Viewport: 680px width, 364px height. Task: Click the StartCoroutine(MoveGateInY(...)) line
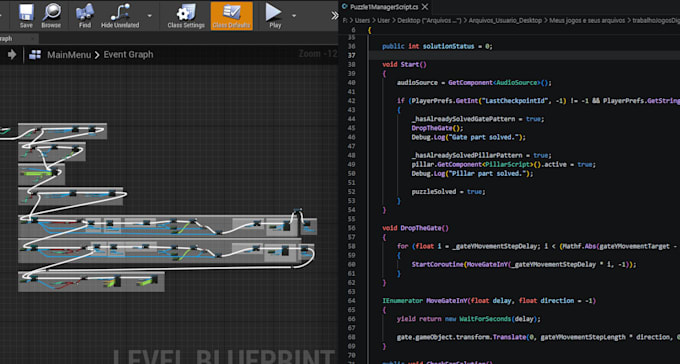pyautogui.click(x=524, y=264)
